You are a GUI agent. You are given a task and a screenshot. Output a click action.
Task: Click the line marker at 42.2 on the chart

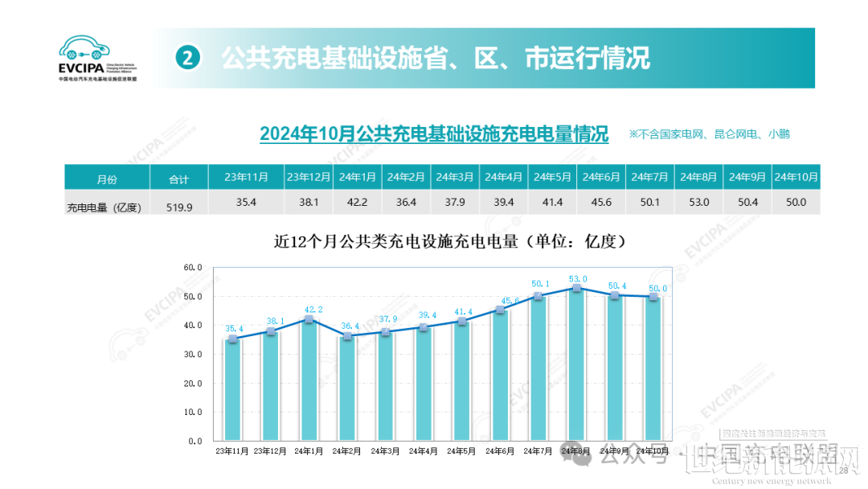pyautogui.click(x=309, y=319)
